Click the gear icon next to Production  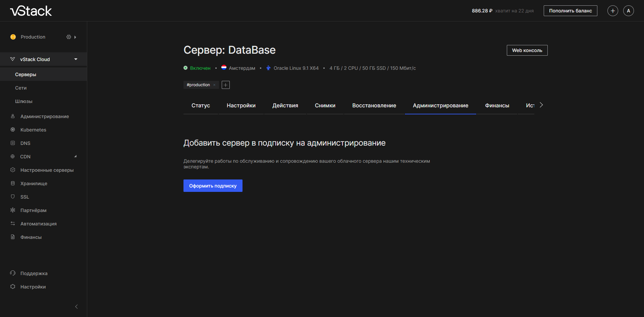68,37
